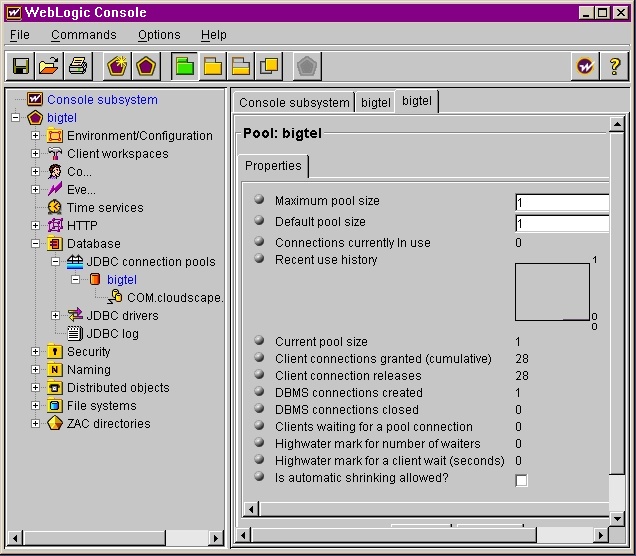Expand the Naming tree node
Viewport: 636px width, 556px height.
coord(35,369)
